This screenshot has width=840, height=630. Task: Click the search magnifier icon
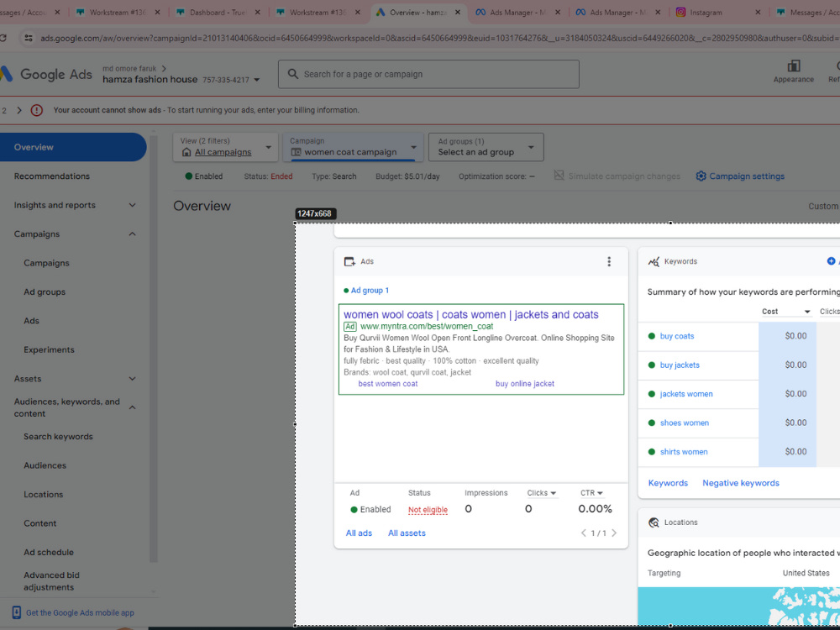292,74
